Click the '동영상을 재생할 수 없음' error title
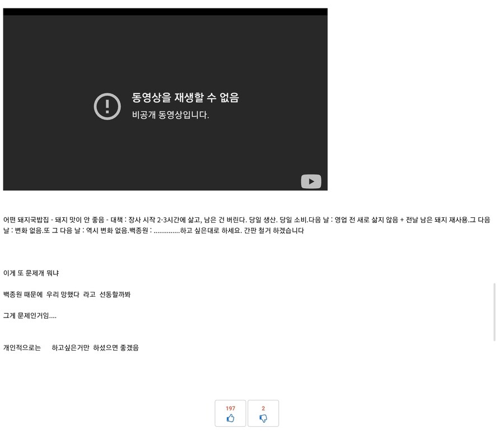Image resolution: width=504 pixels, height=434 pixels. [x=185, y=97]
